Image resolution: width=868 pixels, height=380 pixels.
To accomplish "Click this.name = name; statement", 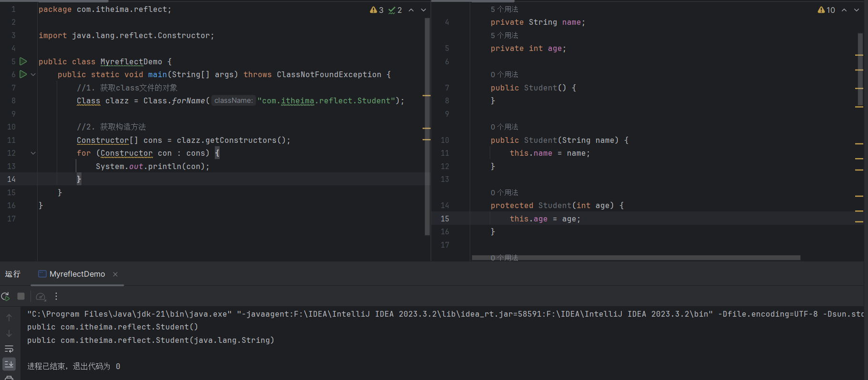I will pos(550,153).
